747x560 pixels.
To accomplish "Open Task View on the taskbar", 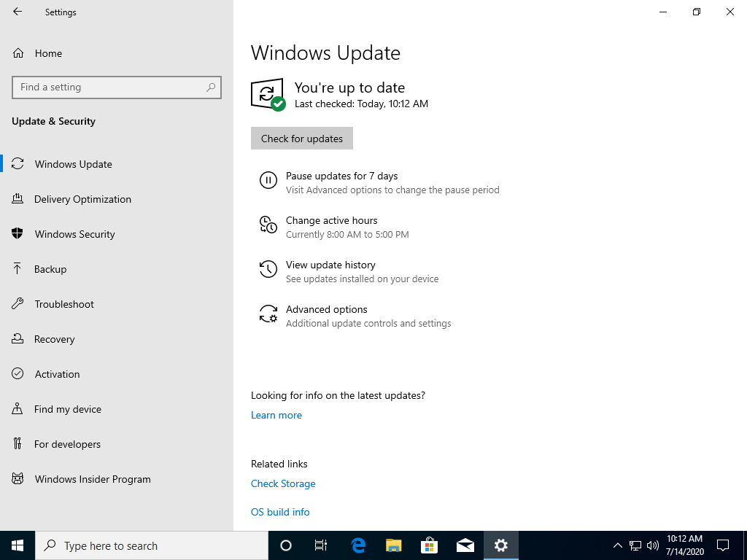I will coord(321,545).
